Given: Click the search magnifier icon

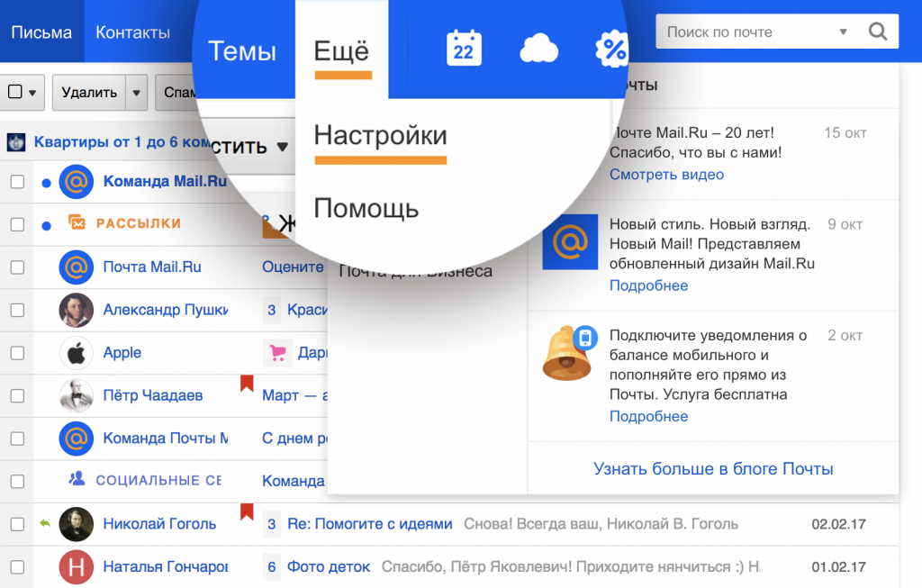Looking at the screenshot, I should coord(877,32).
